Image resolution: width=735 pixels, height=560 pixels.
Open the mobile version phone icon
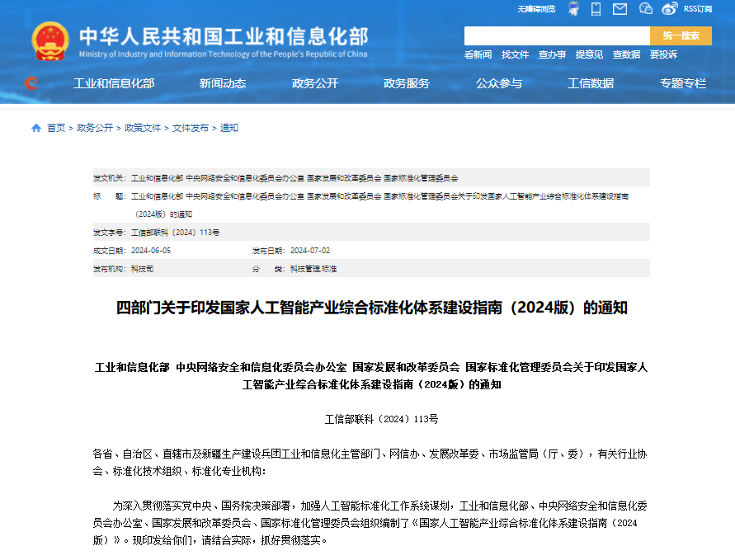[x=596, y=8]
